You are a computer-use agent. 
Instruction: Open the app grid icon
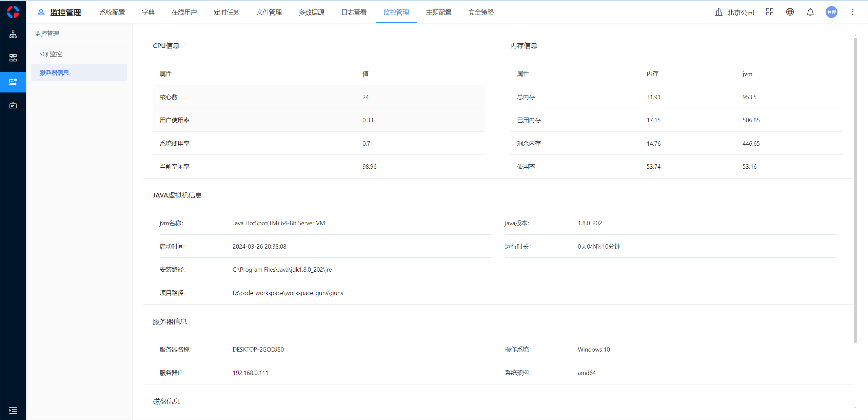[x=769, y=12]
